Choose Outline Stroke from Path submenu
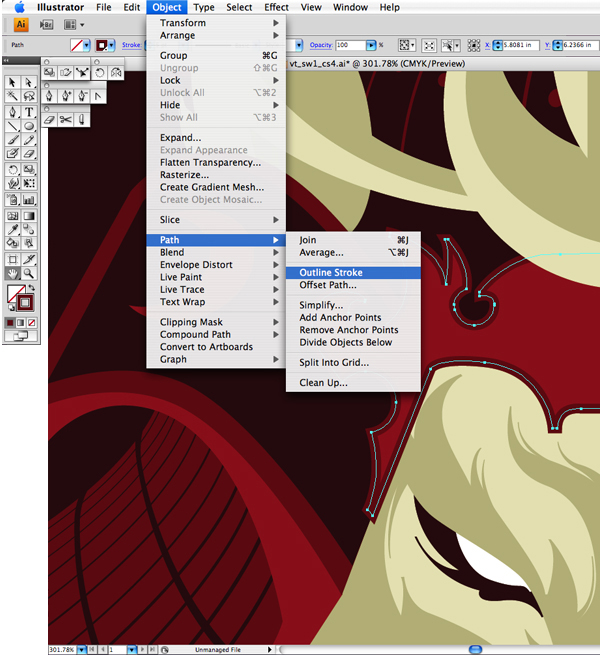This screenshot has height=665, width=600. (353, 273)
